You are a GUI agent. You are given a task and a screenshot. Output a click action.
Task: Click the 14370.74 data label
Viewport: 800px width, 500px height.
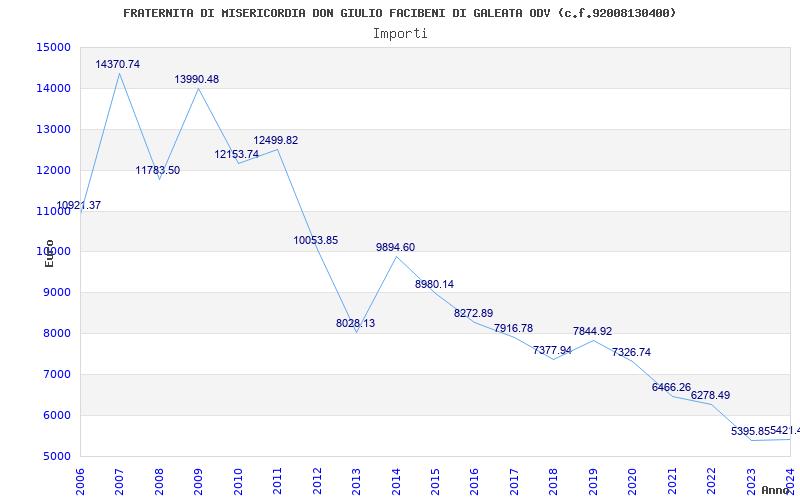click(x=117, y=64)
